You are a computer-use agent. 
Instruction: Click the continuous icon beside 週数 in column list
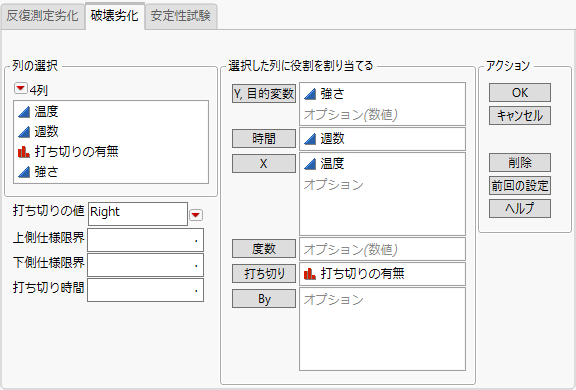[24, 131]
